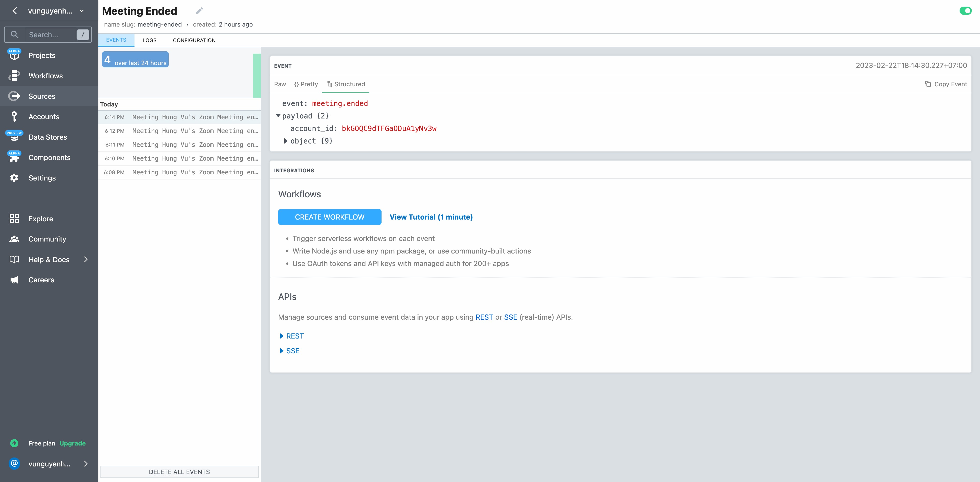
Task: Open the Community section icon
Action: [14, 238]
